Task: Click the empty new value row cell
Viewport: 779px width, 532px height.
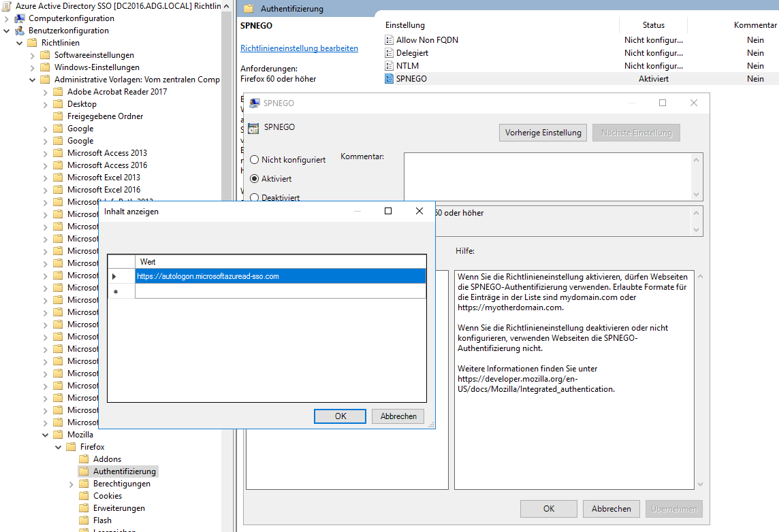Action: (281, 291)
